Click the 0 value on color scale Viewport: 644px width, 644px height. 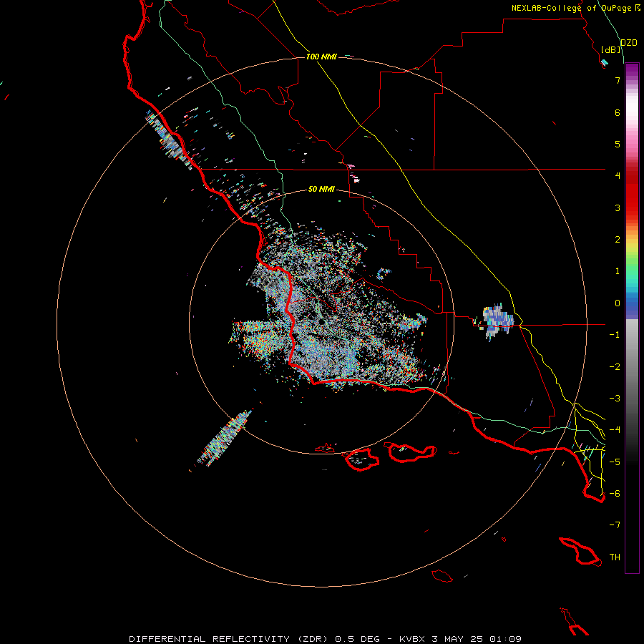[x=618, y=303]
